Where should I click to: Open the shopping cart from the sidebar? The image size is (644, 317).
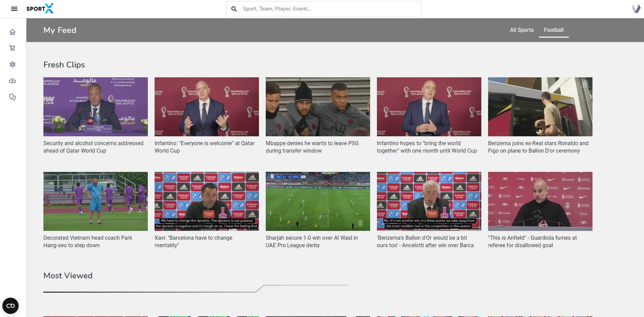[x=13, y=48]
